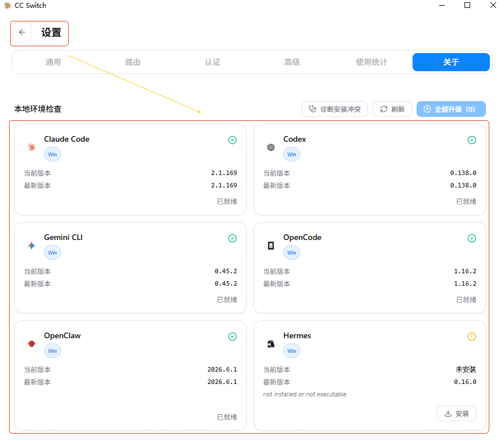
Task: Go to the 高级 tab
Action: pyautogui.click(x=292, y=62)
